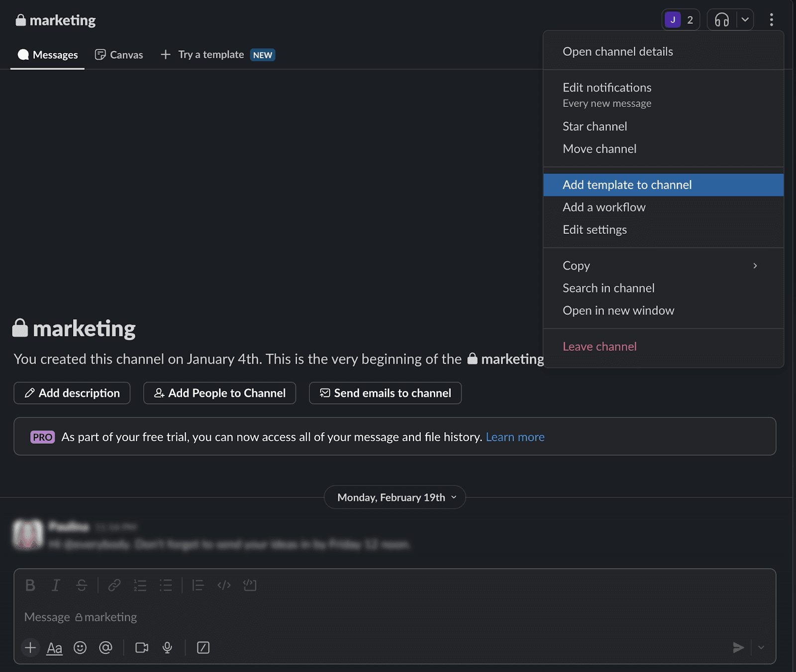Screen dimensions: 796x672
Task: Open the Learn more link
Action: [x=515, y=437]
